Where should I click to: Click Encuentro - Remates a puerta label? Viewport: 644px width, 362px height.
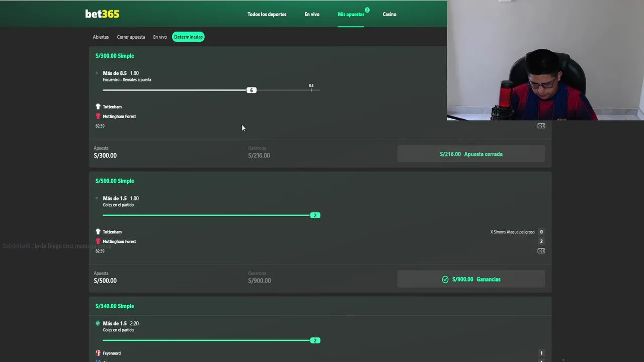coord(127,80)
